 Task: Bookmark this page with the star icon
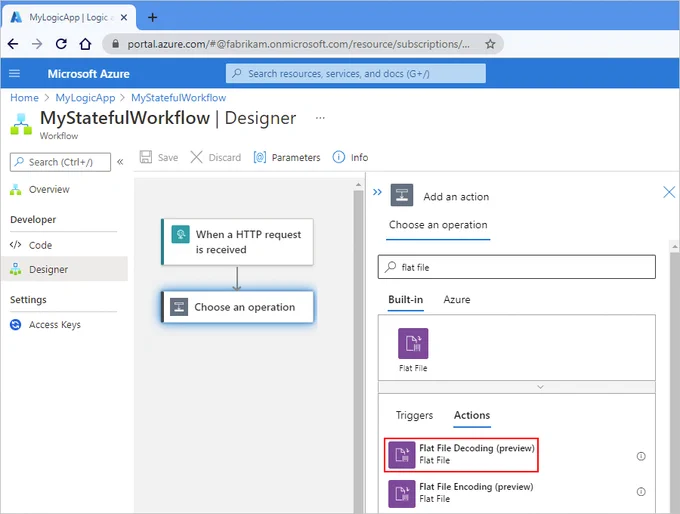coord(490,44)
